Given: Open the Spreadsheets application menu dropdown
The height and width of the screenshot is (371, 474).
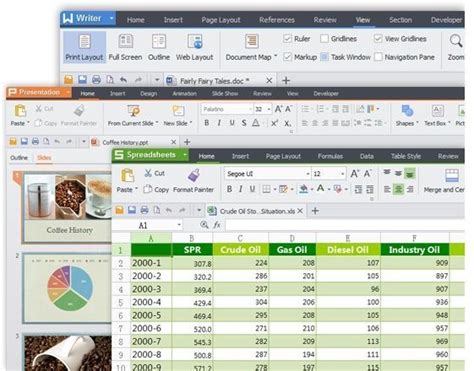Looking at the screenshot, I should tap(184, 155).
